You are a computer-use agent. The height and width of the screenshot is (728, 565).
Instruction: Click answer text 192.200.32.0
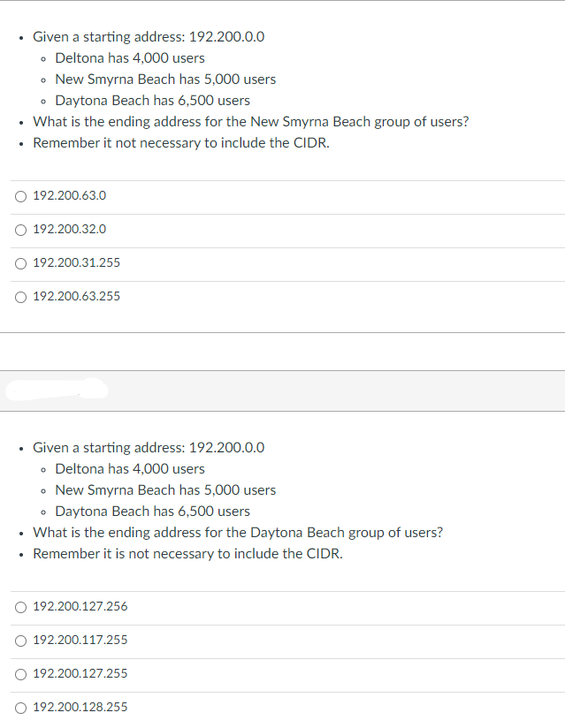pos(70,229)
